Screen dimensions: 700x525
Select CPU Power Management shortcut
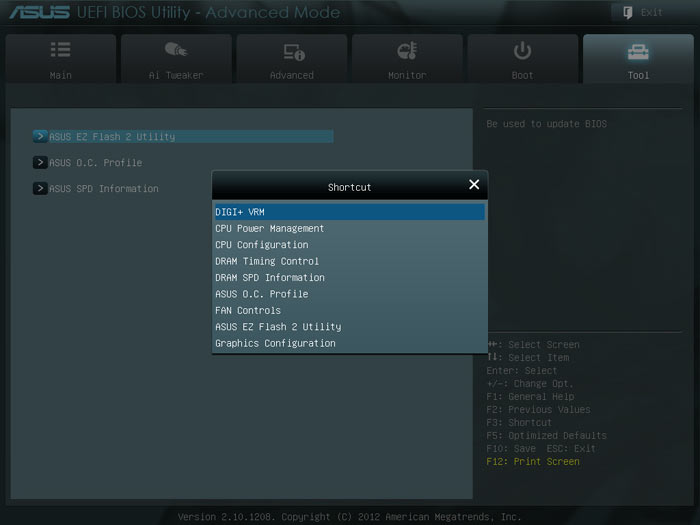click(350, 229)
